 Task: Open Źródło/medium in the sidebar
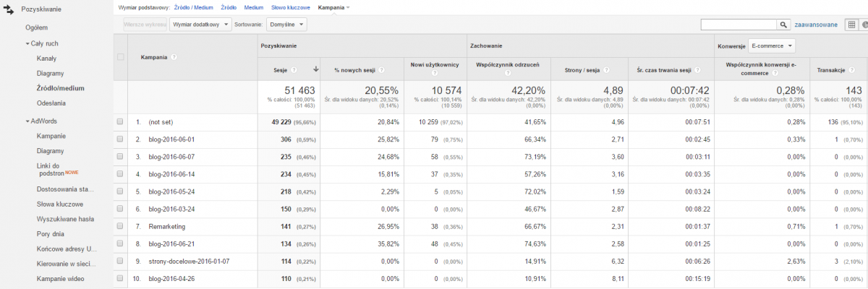[x=60, y=88]
